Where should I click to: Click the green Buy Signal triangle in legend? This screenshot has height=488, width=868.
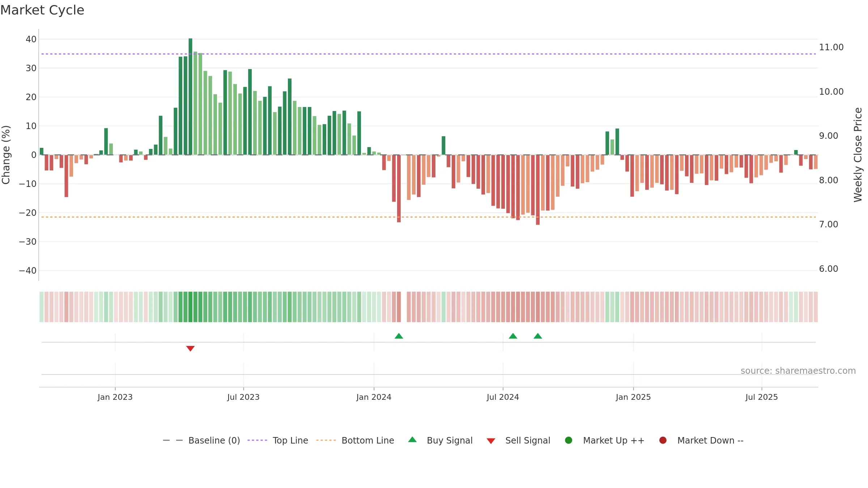[412, 440]
